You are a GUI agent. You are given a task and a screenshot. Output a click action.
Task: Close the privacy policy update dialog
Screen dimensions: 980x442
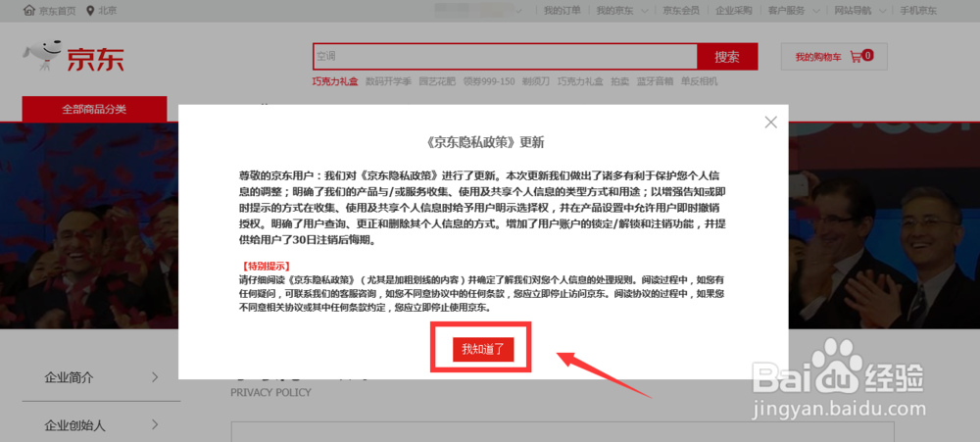pos(770,123)
